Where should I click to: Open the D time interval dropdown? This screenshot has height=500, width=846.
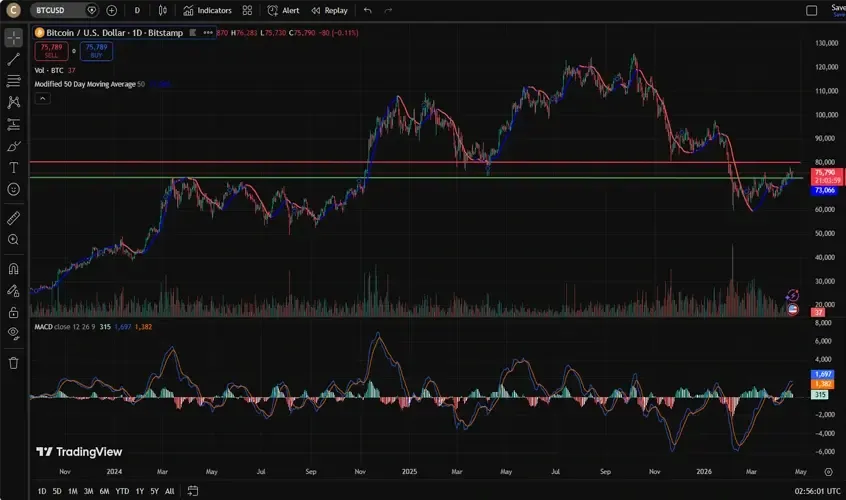pos(137,10)
